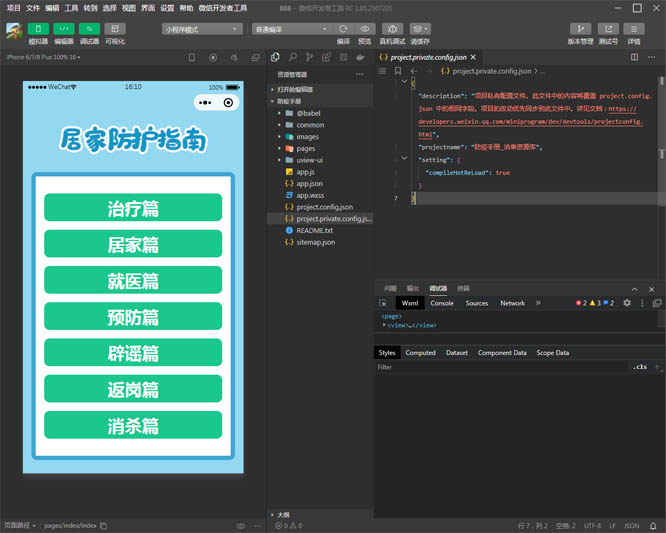The height and width of the screenshot is (533, 666).
Task: Expand the view element node
Action: (x=384, y=325)
